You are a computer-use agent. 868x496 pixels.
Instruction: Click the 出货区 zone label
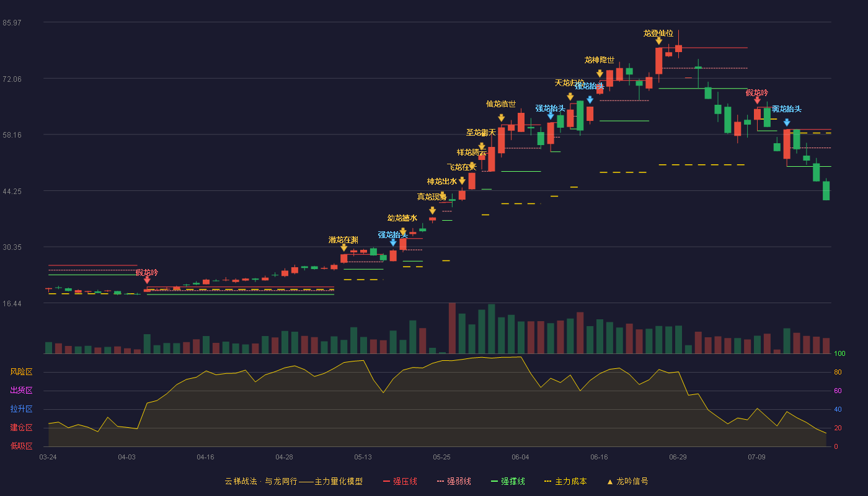click(21, 391)
